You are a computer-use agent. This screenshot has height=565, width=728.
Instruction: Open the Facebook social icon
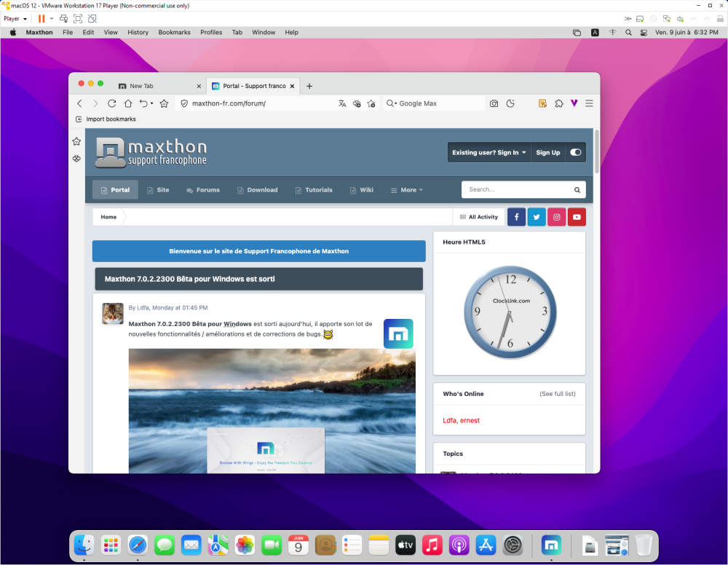coord(516,217)
